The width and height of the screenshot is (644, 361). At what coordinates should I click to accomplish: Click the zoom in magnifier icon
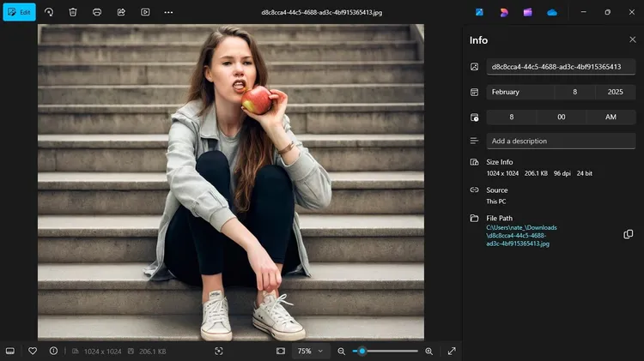coord(428,352)
